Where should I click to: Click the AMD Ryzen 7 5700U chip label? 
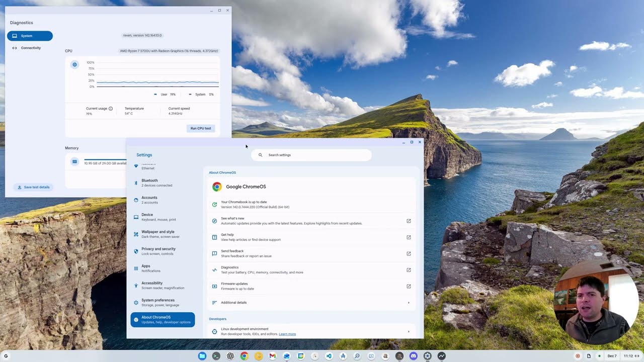pyautogui.click(x=169, y=51)
